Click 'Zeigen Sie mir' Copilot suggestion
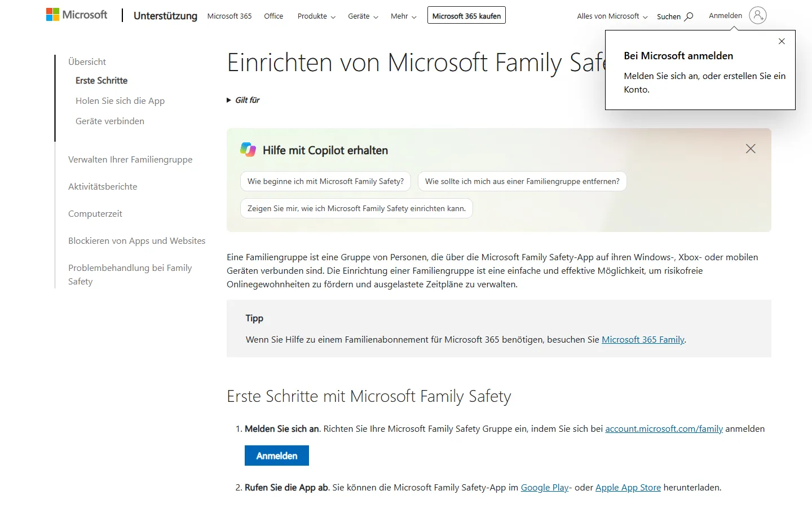The width and height of the screenshot is (812, 508). [x=356, y=208]
